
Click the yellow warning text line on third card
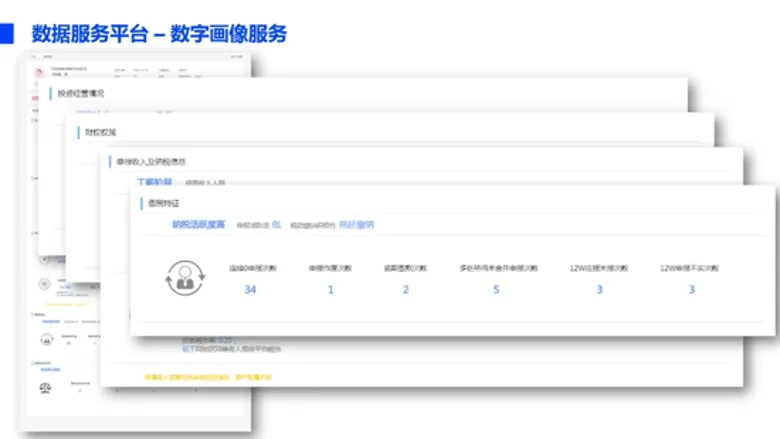pyautogui.click(x=208, y=377)
